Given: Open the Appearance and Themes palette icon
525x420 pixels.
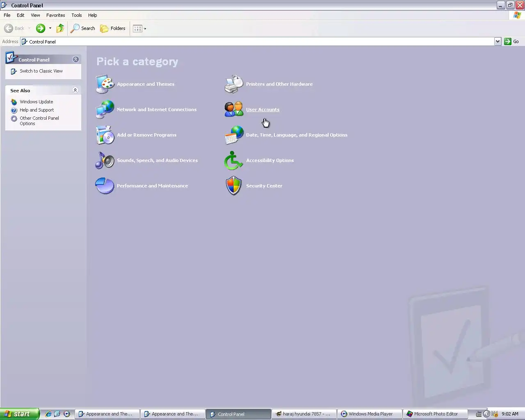Looking at the screenshot, I should tap(105, 84).
